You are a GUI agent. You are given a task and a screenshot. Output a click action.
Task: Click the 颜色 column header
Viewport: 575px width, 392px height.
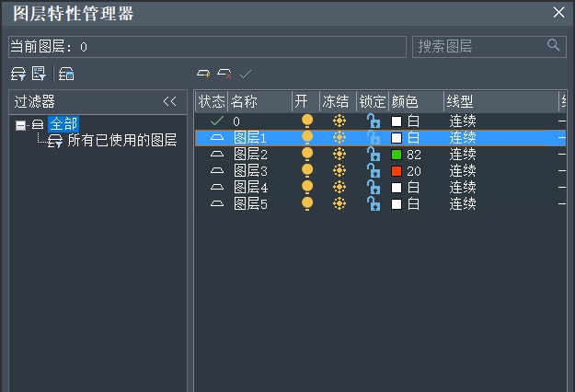(405, 101)
